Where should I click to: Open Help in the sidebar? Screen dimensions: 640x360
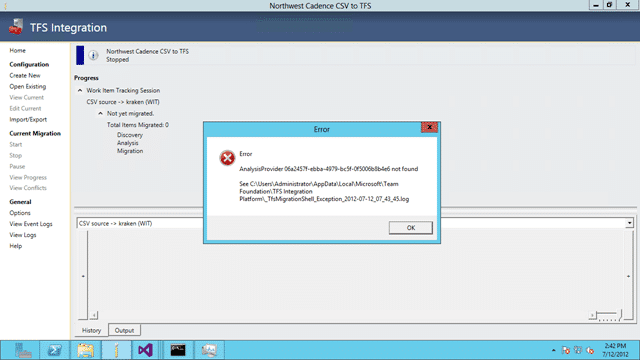[16, 246]
